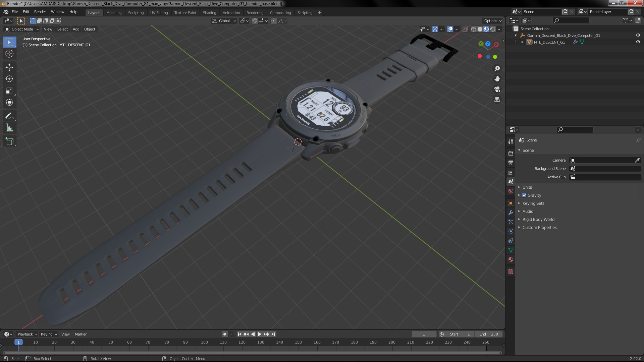The width and height of the screenshot is (644, 362).
Task: Switch to solid viewport shading
Action: (480, 29)
